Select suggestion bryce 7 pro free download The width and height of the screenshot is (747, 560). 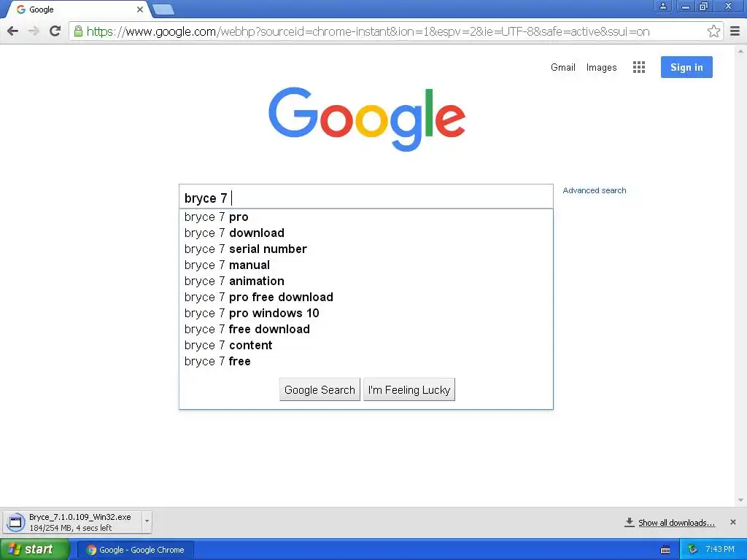click(x=366, y=297)
